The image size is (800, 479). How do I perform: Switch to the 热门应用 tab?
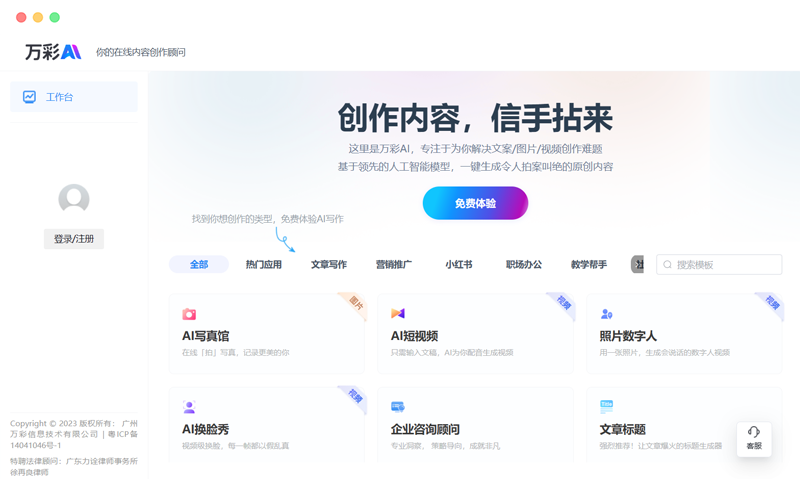pos(264,265)
